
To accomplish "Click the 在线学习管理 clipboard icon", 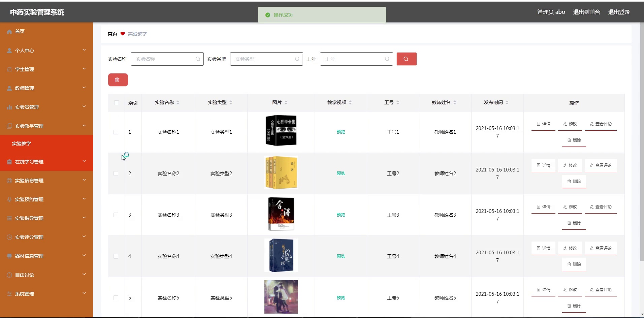I will pyautogui.click(x=9, y=162).
